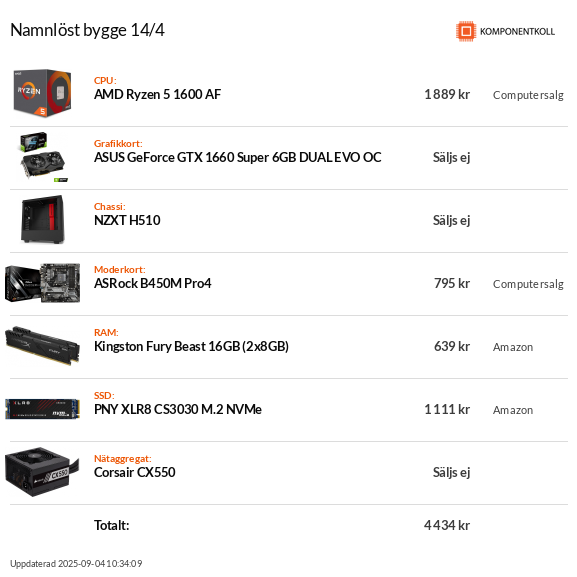Screen dimensions: 577x577
Task: Click the NZXT H510 product name
Action: pyautogui.click(x=127, y=220)
